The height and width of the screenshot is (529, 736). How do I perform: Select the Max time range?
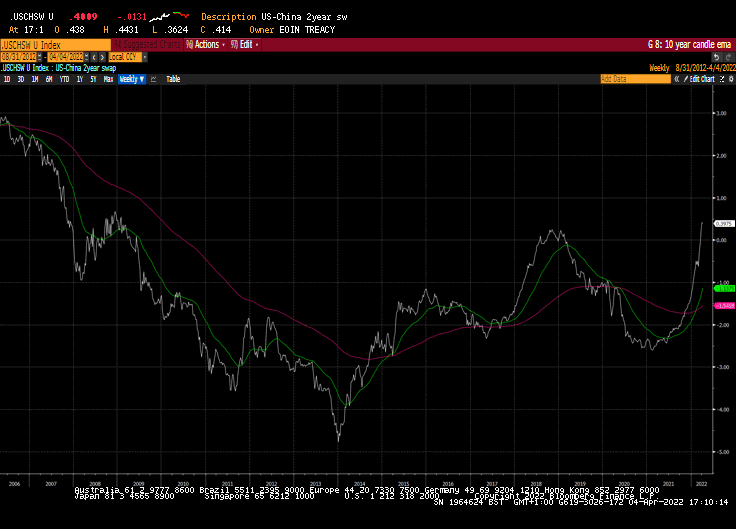click(x=108, y=78)
